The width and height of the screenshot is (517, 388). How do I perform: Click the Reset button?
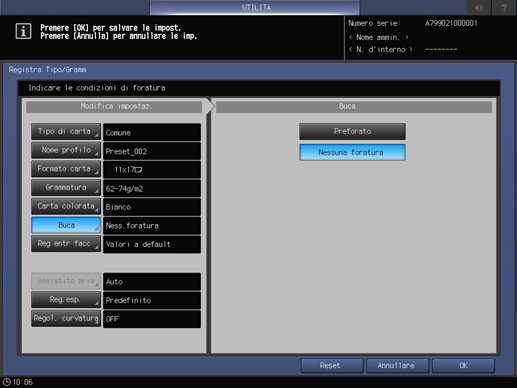(332, 366)
